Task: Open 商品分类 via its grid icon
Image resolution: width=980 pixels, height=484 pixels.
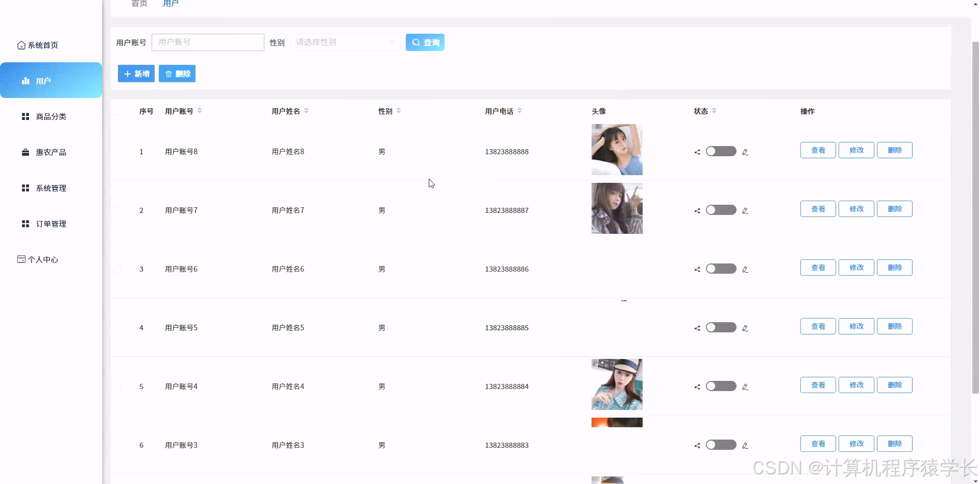Action: [26, 116]
